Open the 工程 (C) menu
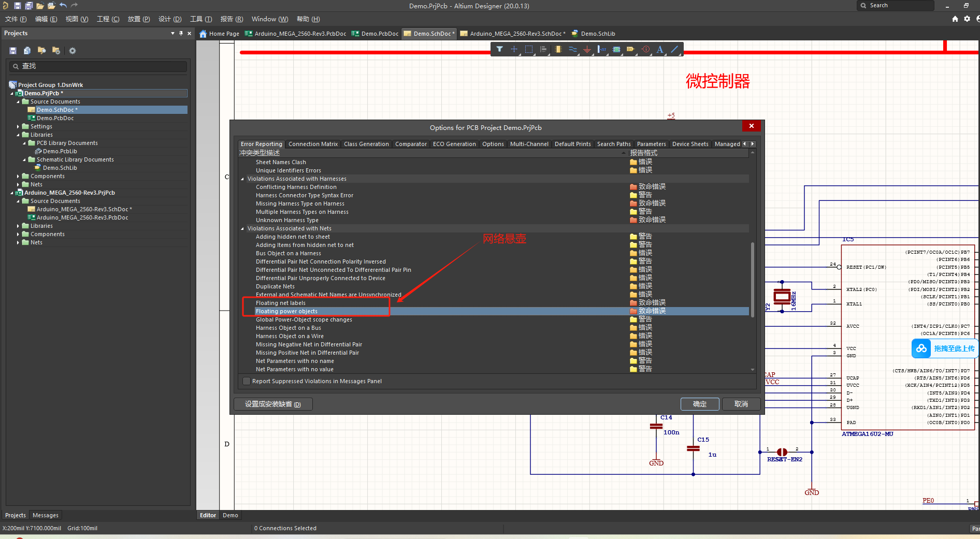This screenshot has width=980, height=539. click(108, 19)
